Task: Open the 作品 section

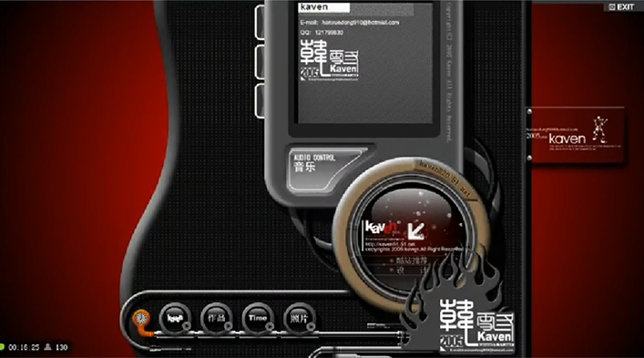Action: click(217, 318)
